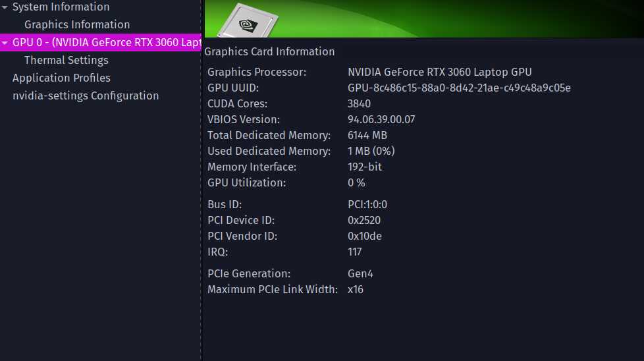This screenshot has width=644, height=361.
Task: Click the green NVIDIA banner image
Action: tap(424, 18)
